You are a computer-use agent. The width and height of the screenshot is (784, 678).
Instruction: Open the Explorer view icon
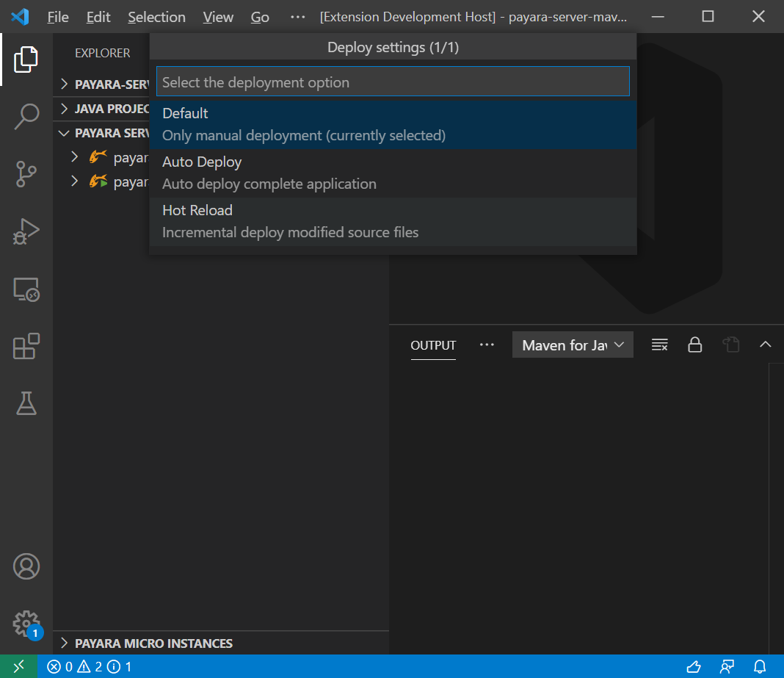pyautogui.click(x=26, y=59)
